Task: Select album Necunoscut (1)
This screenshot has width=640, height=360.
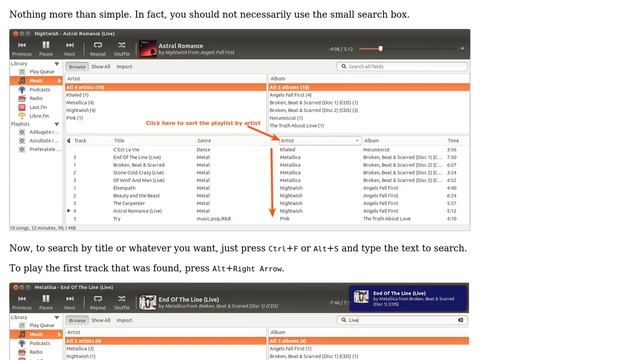Action: (369, 118)
